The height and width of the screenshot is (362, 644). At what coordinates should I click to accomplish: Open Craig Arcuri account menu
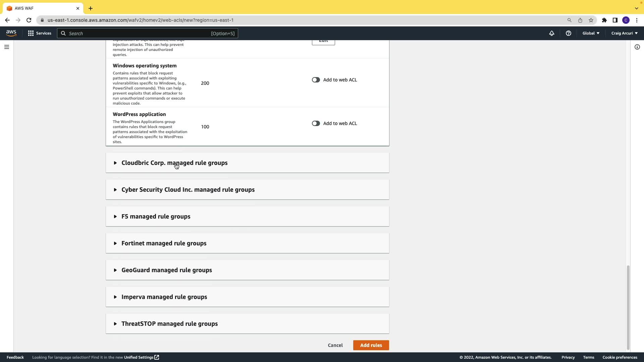624,33
